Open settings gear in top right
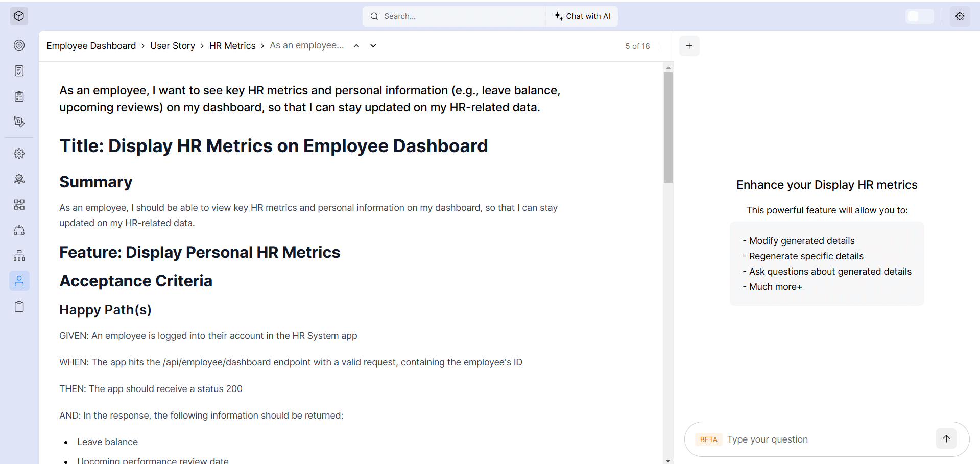 (x=960, y=16)
